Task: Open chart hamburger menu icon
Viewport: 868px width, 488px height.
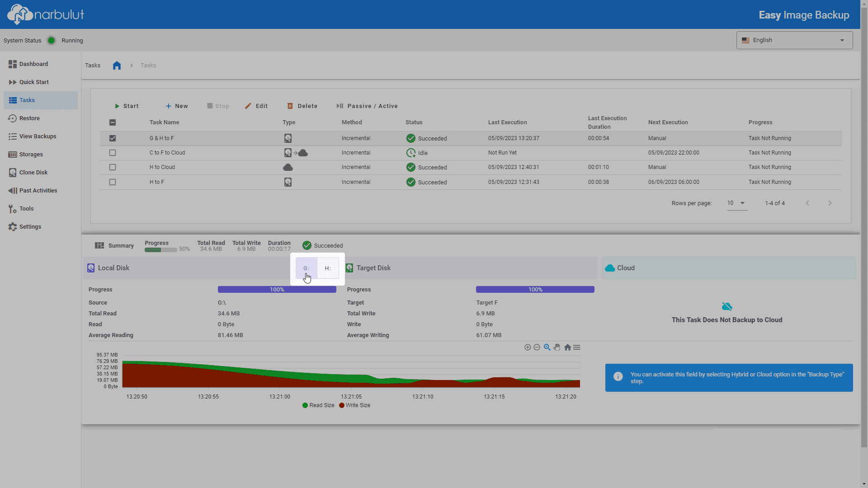Action: click(x=577, y=347)
